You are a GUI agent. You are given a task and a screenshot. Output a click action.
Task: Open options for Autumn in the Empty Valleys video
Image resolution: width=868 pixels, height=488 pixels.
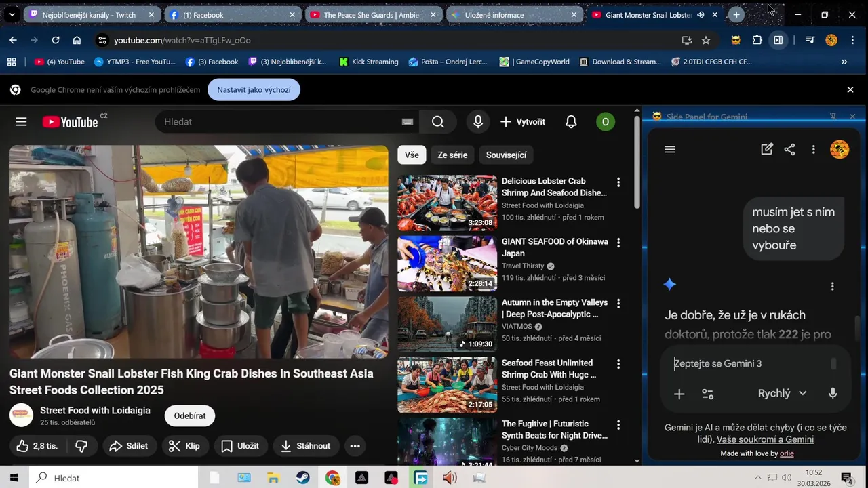point(618,304)
